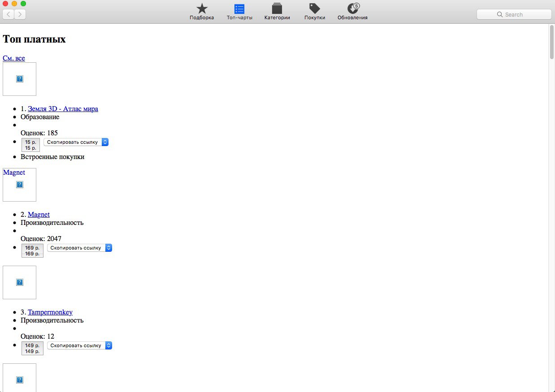Click the Оценок: 2047 text
The height and width of the screenshot is (392, 555).
pos(41,239)
